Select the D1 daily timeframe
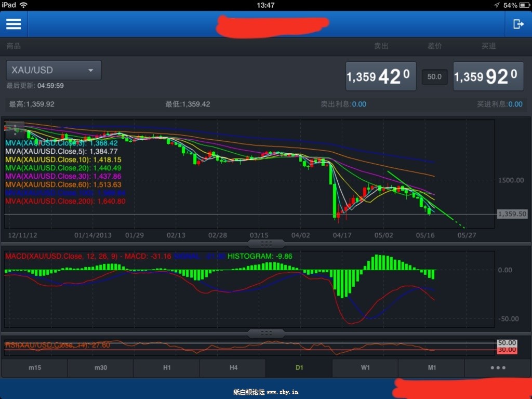Viewport: 532px width, 399px height. (299, 368)
